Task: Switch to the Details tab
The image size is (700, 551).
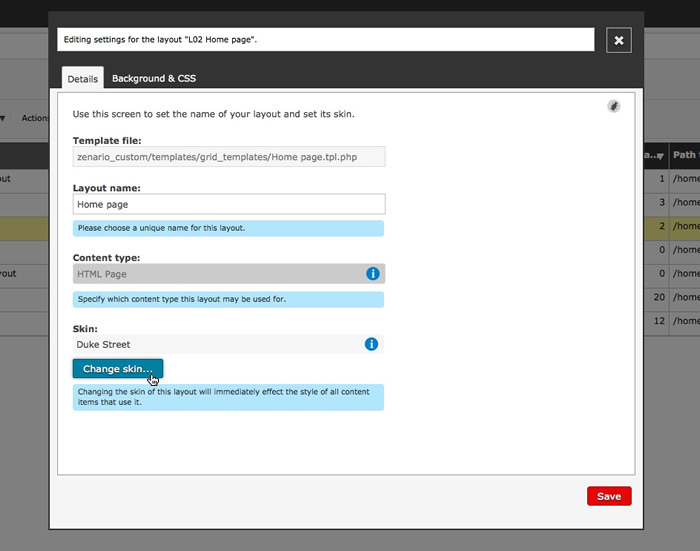Action: (82, 78)
